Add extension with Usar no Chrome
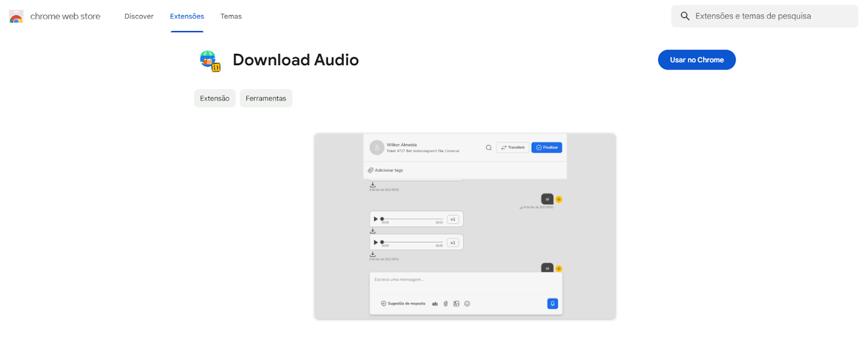The width and height of the screenshot is (868, 348). (697, 60)
